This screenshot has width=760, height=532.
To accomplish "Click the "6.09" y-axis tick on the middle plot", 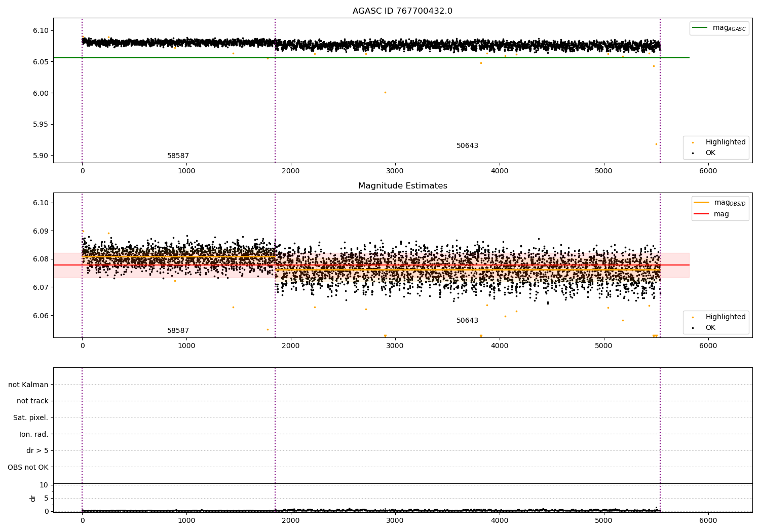I will pyautogui.click(x=41, y=231).
